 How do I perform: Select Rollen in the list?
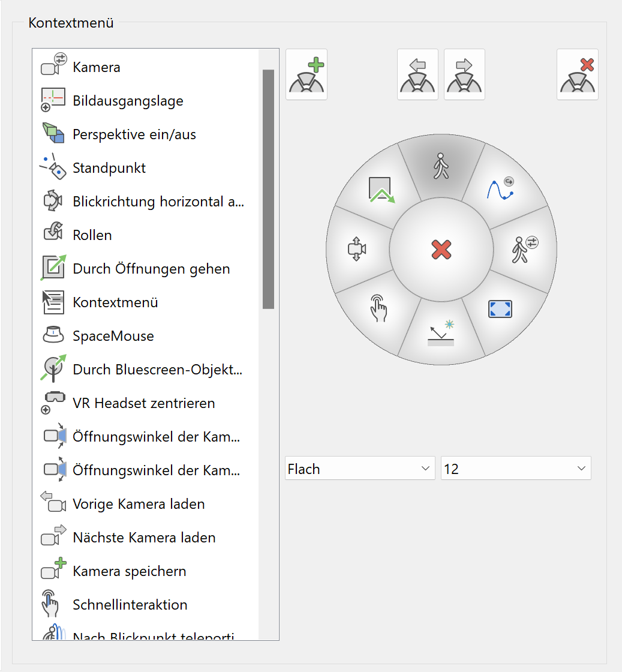[x=145, y=235]
